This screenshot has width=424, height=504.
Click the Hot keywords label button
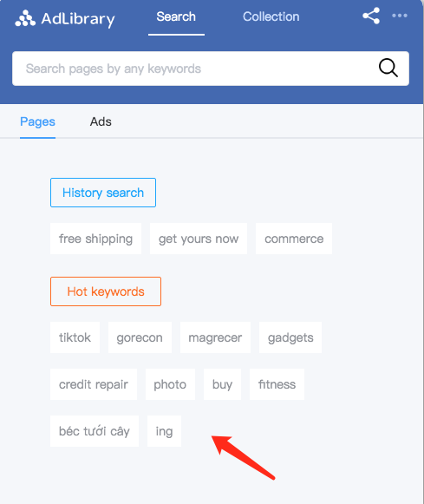pyautogui.click(x=106, y=291)
